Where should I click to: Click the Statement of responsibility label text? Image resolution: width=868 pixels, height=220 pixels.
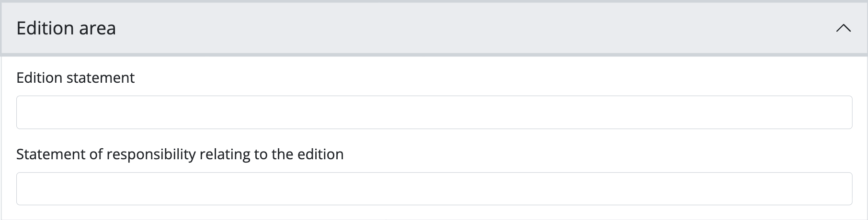pos(180,154)
